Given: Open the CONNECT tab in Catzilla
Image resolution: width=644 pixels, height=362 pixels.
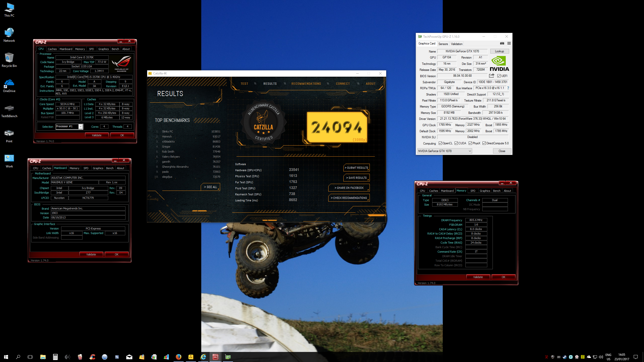Looking at the screenshot, I should click(343, 84).
